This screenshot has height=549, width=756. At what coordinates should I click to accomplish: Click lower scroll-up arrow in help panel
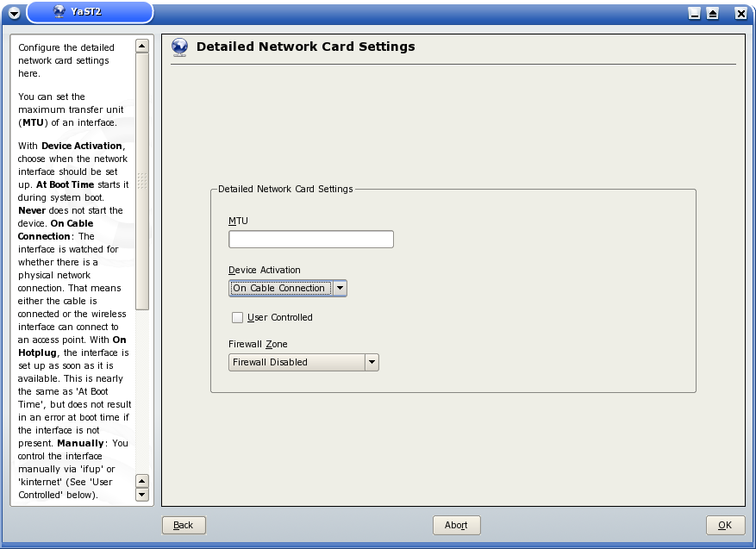click(142, 481)
